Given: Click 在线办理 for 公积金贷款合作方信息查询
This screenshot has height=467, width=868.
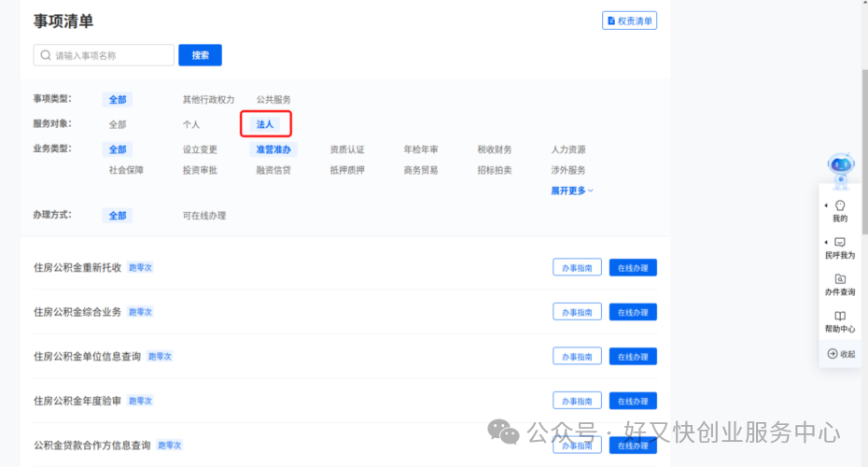Looking at the screenshot, I should [633, 446].
